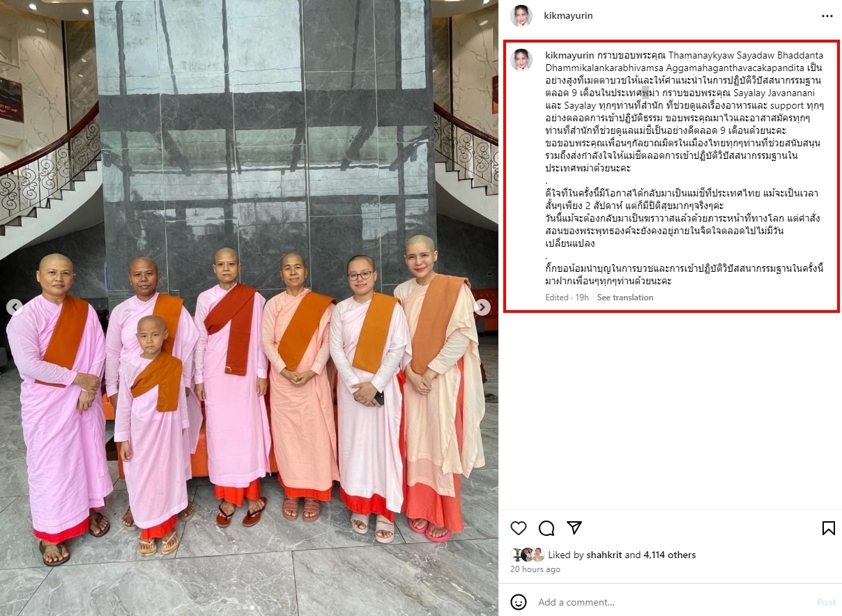842x616 pixels.
Task: Click the profile avatar in the post header
Action: (521, 15)
